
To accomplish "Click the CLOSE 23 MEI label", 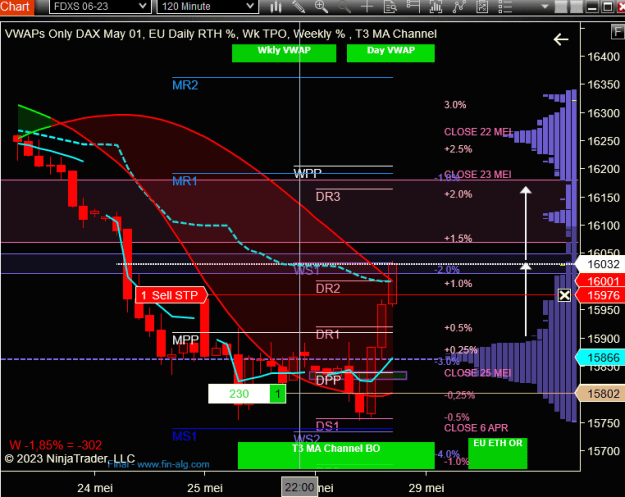I will (x=478, y=175).
